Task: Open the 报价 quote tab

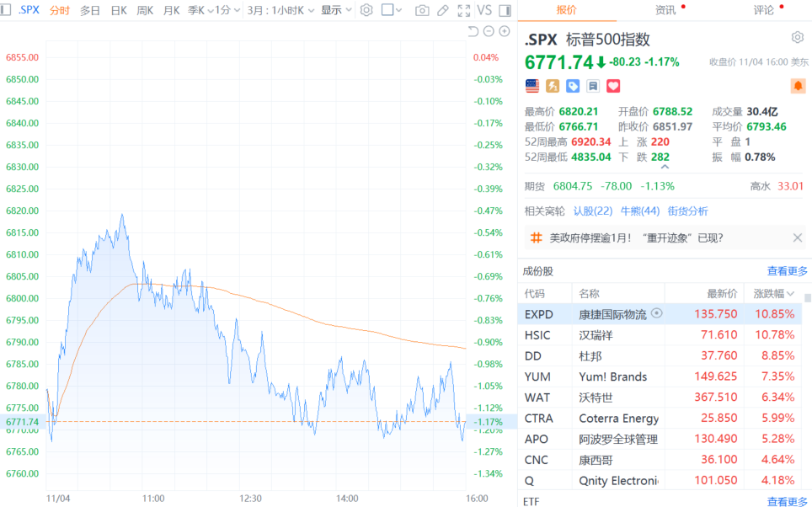Action: click(567, 10)
